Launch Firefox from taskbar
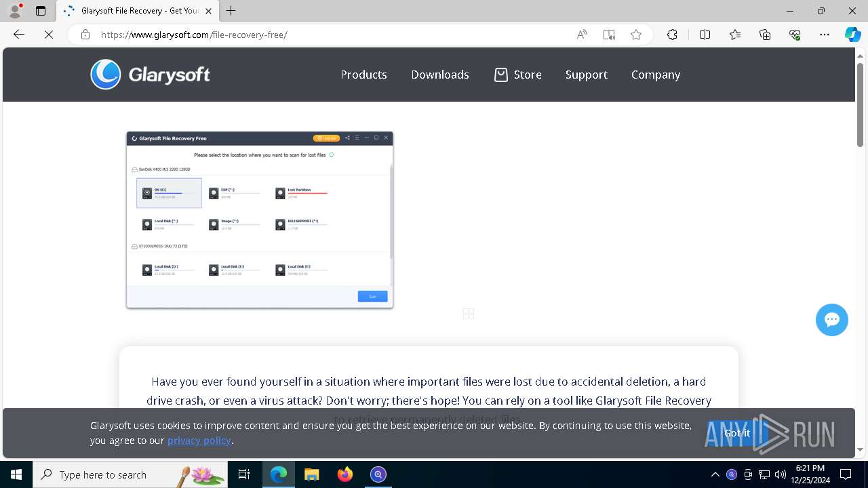The width and height of the screenshot is (868, 488). 345,474
